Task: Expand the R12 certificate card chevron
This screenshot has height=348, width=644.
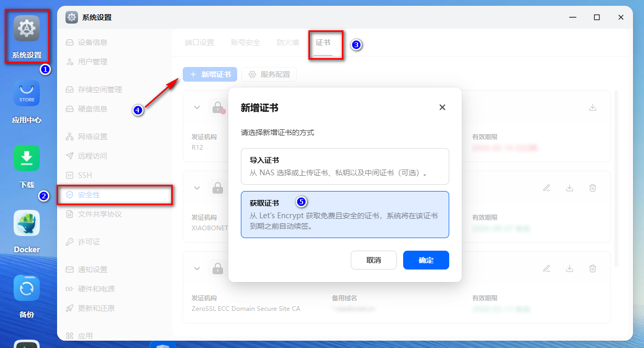Action: (x=197, y=107)
